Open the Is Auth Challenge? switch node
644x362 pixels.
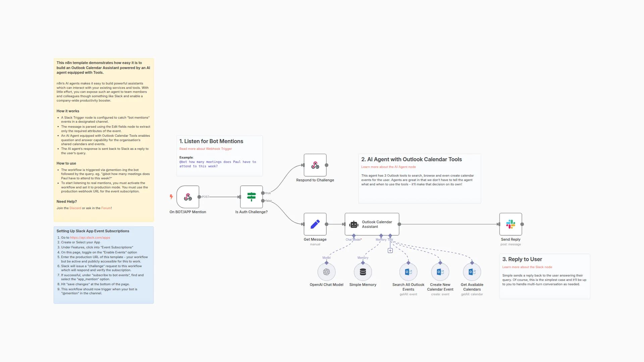(x=252, y=197)
